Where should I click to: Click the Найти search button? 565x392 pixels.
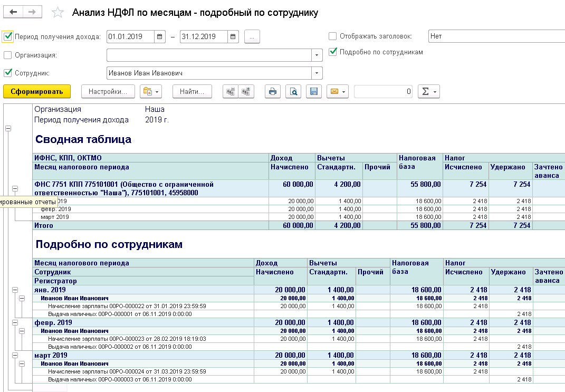(x=192, y=91)
